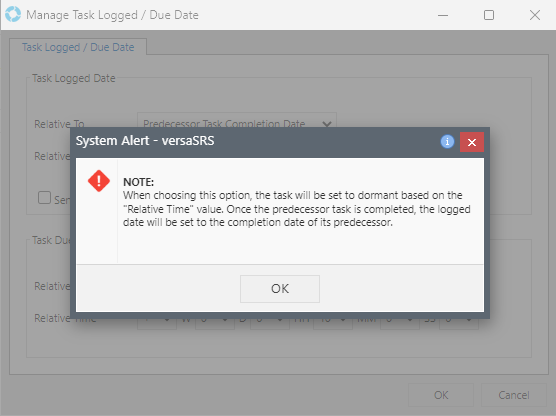Click the bottom OK button behind the alert
Image resolution: width=556 pixels, height=416 pixels.
(x=441, y=395)
